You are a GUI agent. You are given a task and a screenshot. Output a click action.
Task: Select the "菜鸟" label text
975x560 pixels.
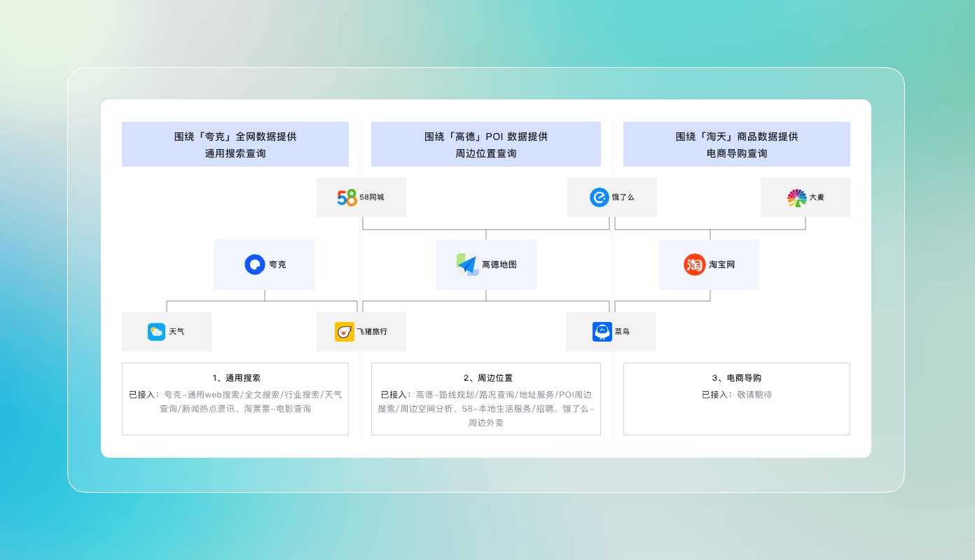coord(622,332)
